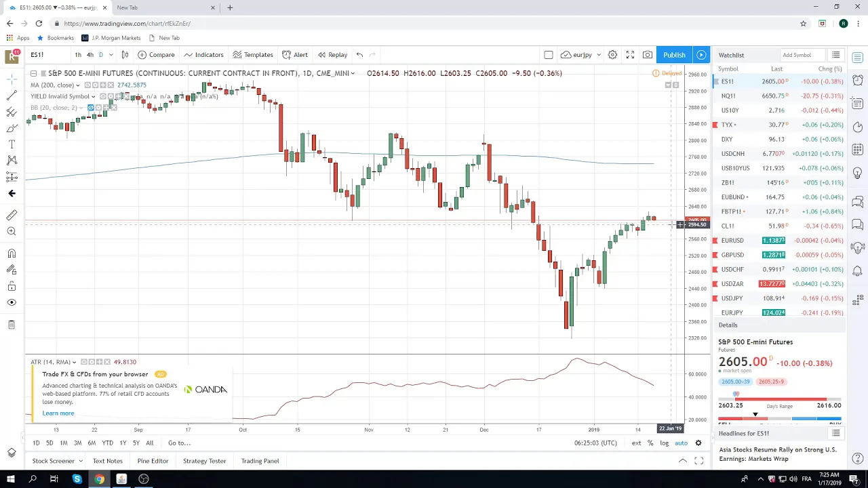This screenshot has width=868, height=488.
Task: Toggle lock all drawing tools
Action: click(x=12, y=286)
